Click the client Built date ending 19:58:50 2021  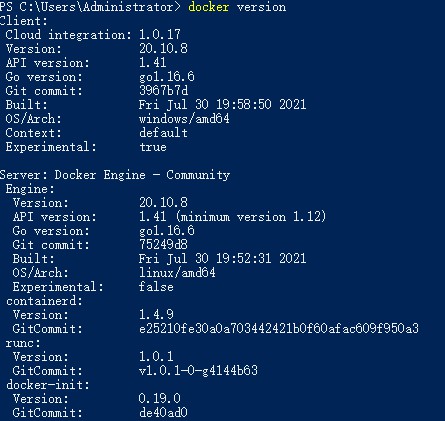[x=222, y=105]
